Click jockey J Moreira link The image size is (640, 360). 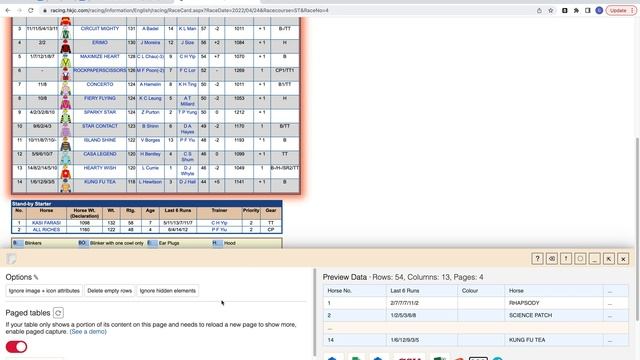150,42
